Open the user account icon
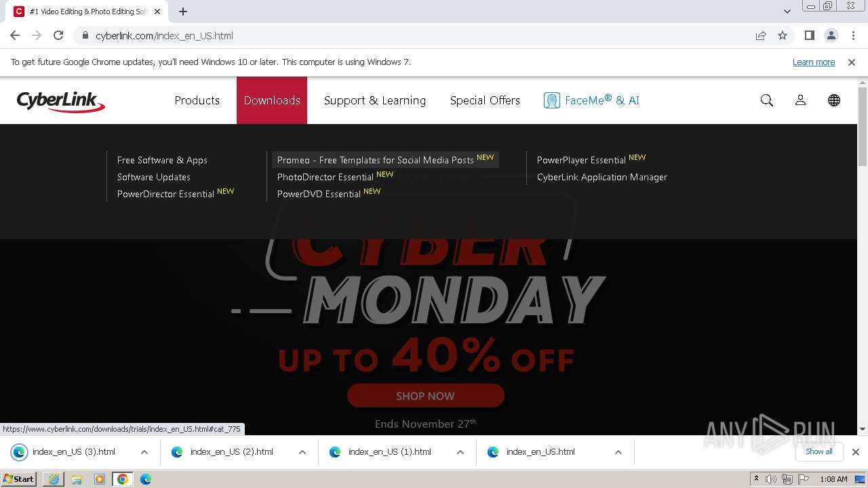868x488 pixels. pyautogui.click(x=800, y=100)
